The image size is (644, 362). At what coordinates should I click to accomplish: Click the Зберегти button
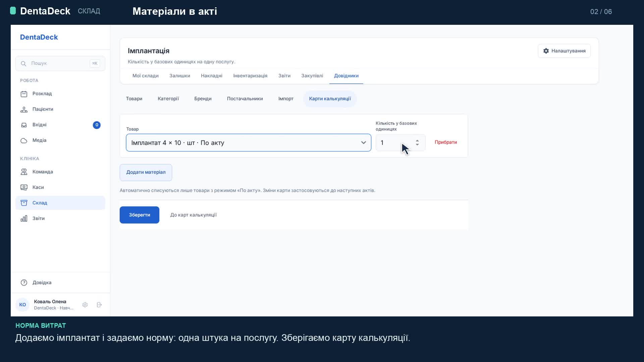click(140, 215)
